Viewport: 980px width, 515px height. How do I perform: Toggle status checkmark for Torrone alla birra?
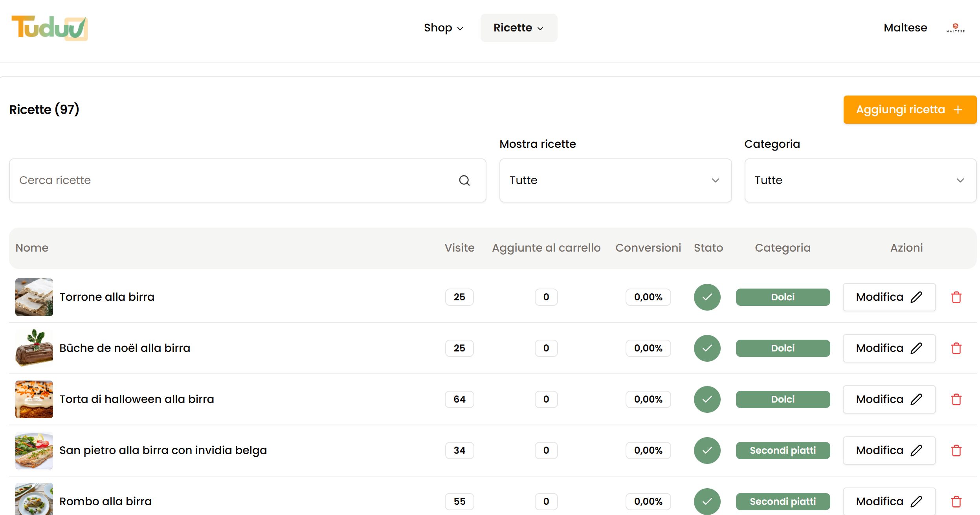tap(707, 297)
